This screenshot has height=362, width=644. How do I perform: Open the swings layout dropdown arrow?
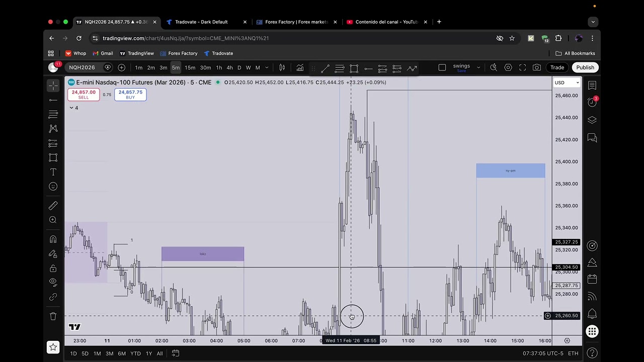[478, 67]
